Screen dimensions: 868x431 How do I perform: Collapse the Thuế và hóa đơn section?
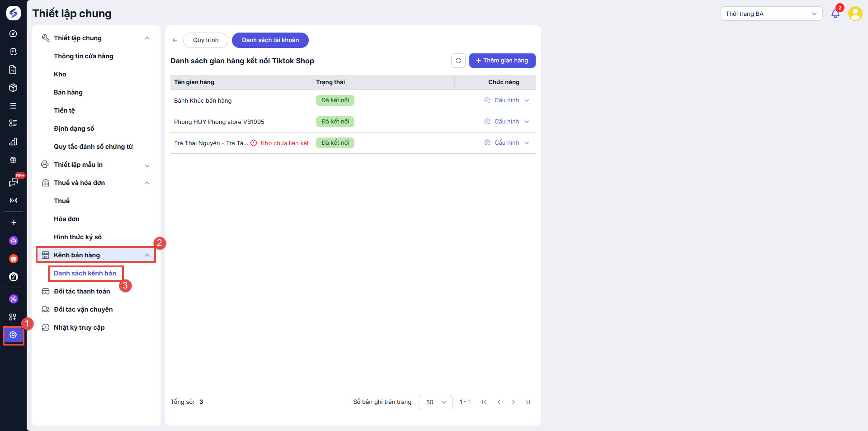click(x=147, y=183)
